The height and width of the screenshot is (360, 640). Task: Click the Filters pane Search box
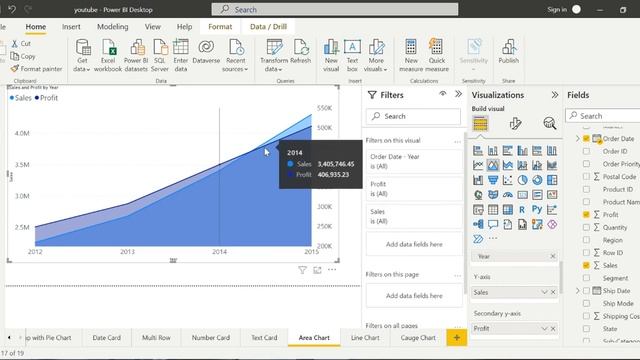click(413, 116)
